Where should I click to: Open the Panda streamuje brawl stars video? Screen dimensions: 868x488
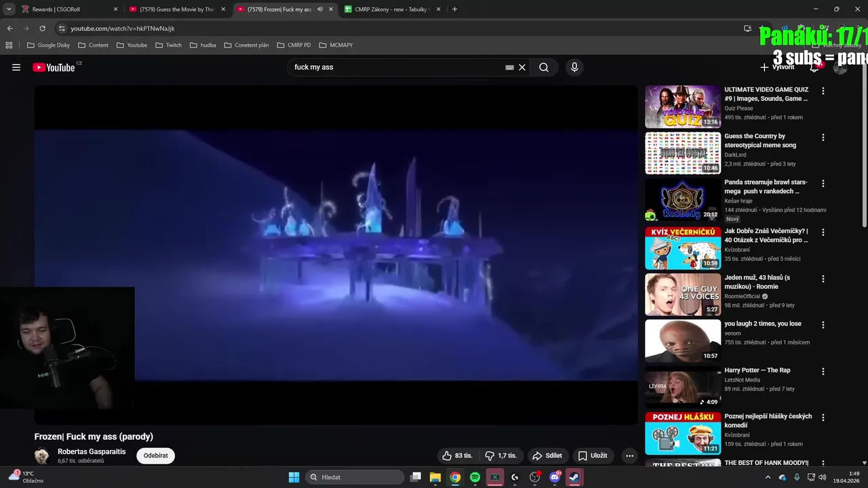point(766,187)
